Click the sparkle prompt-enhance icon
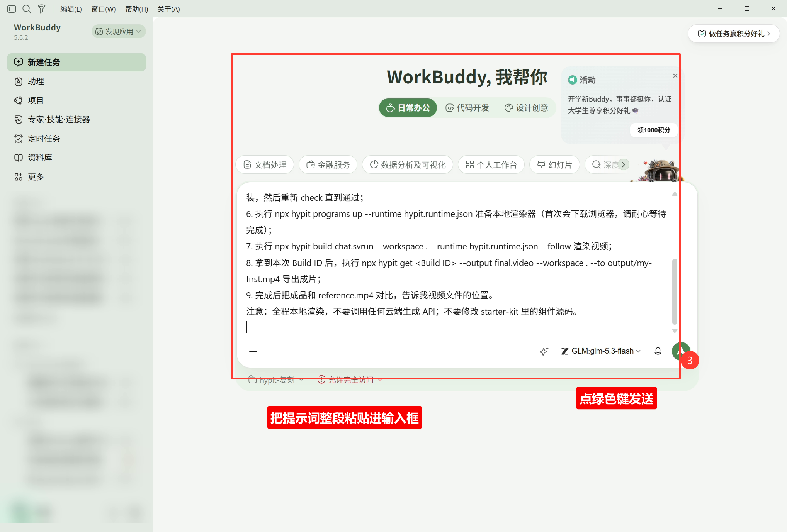This screenshot has width=787, height=532. [544, 351]
